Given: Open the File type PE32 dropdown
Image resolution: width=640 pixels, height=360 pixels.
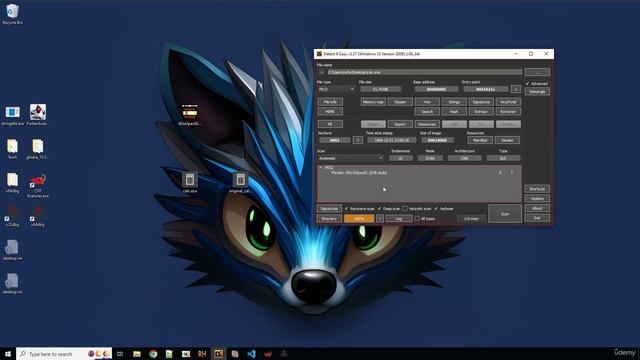Looking at the screenshot, I should coord(336,89).
